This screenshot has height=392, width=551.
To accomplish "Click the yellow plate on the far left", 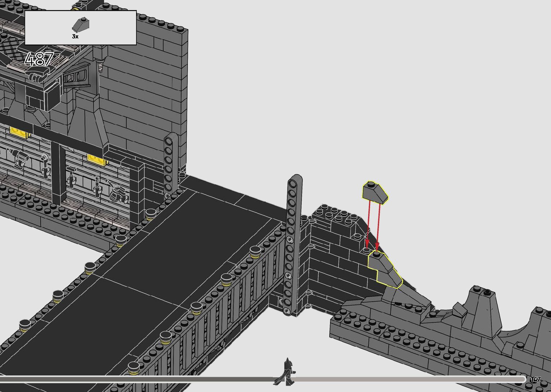I will (x=19, y=132).
